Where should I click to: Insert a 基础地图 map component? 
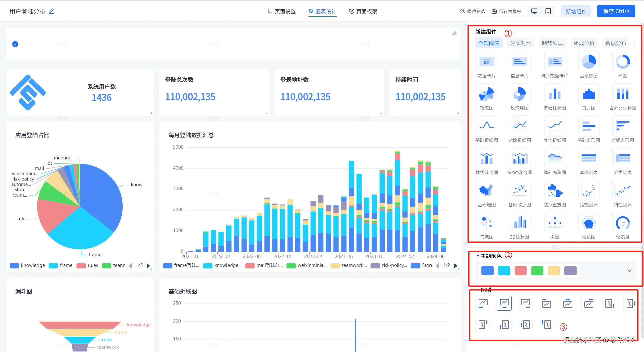pos(486,191)
